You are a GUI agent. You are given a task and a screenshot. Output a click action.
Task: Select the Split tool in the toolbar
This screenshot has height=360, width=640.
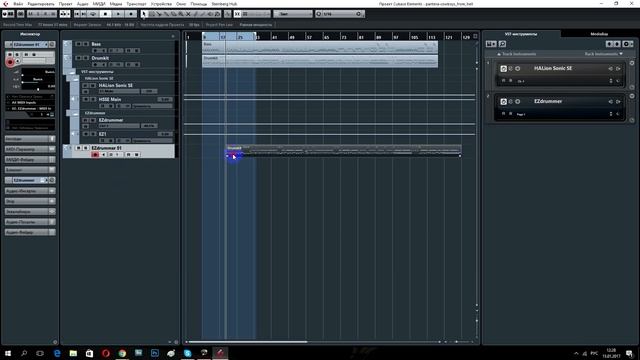(x=159, y=14)
